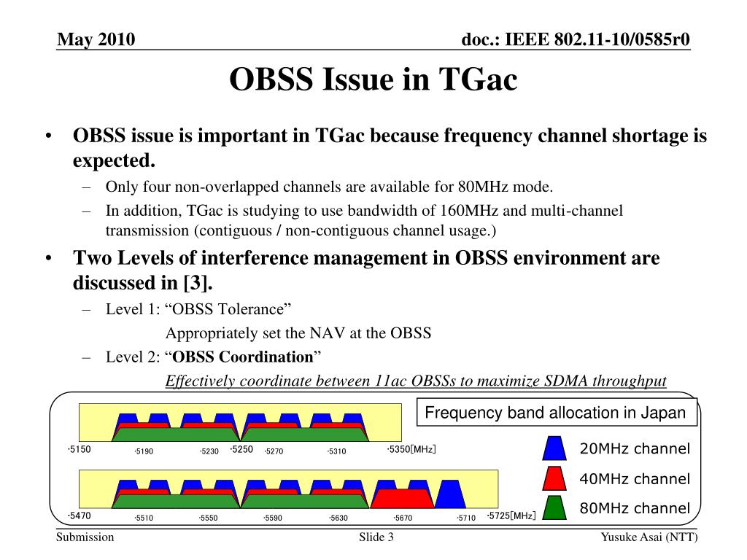
Task: Click "Two Levels of interference management" bullet
Action: click(366, 270)
